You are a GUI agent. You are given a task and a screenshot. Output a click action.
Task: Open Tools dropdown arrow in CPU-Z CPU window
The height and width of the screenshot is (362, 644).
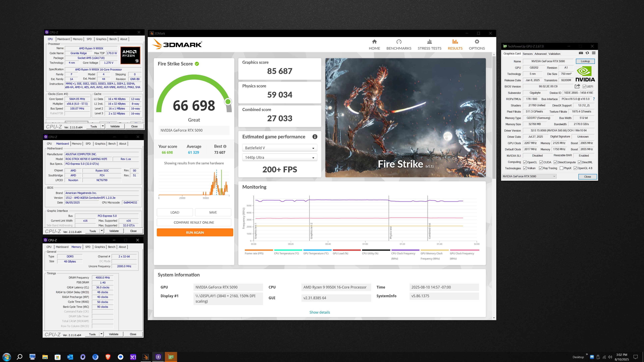(102, 126)
